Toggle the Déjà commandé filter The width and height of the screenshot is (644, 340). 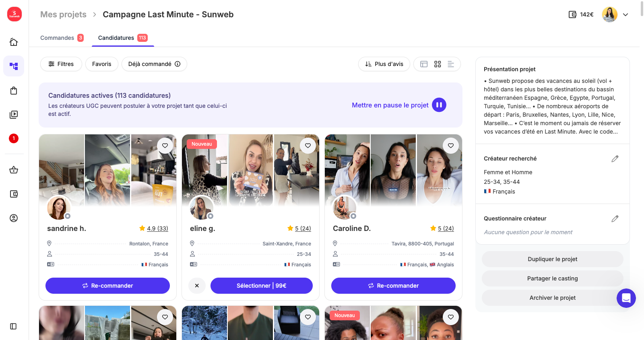tap(154, 64)
